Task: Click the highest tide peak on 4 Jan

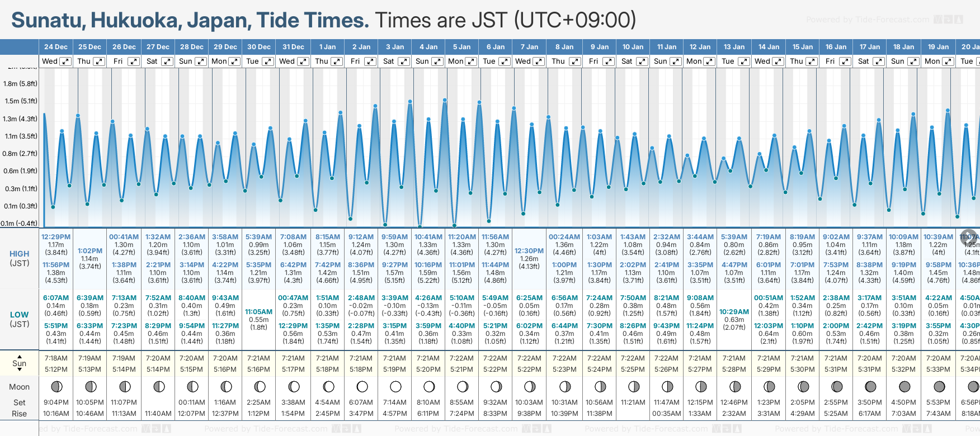Action: point(445,101)
